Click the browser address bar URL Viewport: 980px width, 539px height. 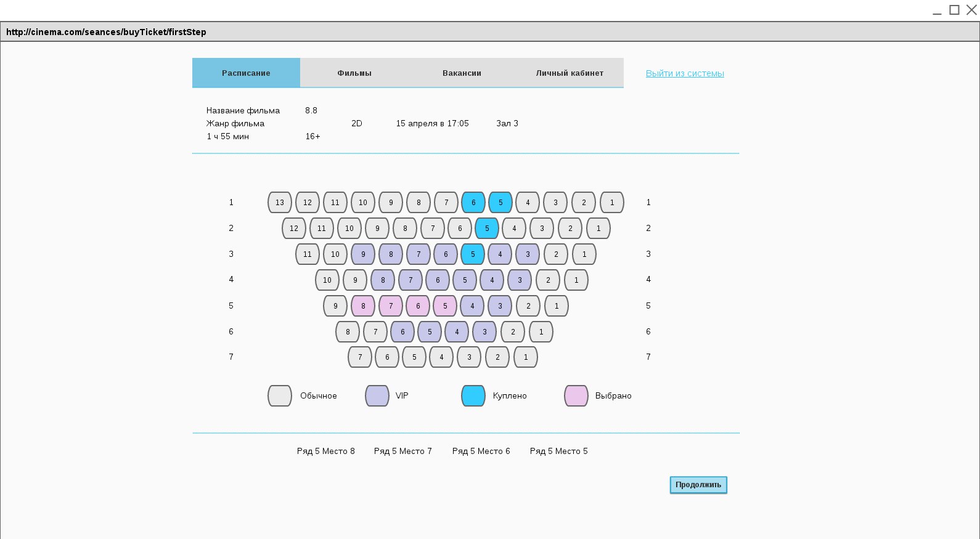point(106,32)
